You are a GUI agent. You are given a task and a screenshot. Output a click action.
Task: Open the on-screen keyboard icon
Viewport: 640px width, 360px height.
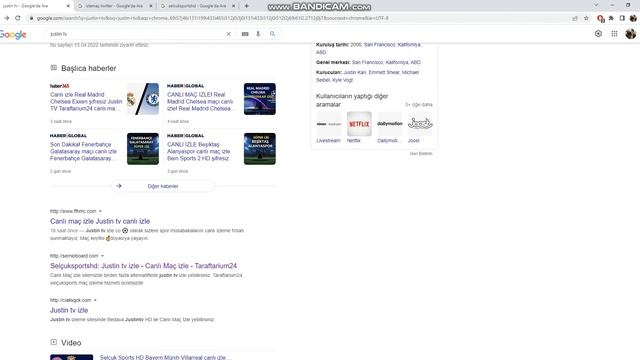(245, 34)
